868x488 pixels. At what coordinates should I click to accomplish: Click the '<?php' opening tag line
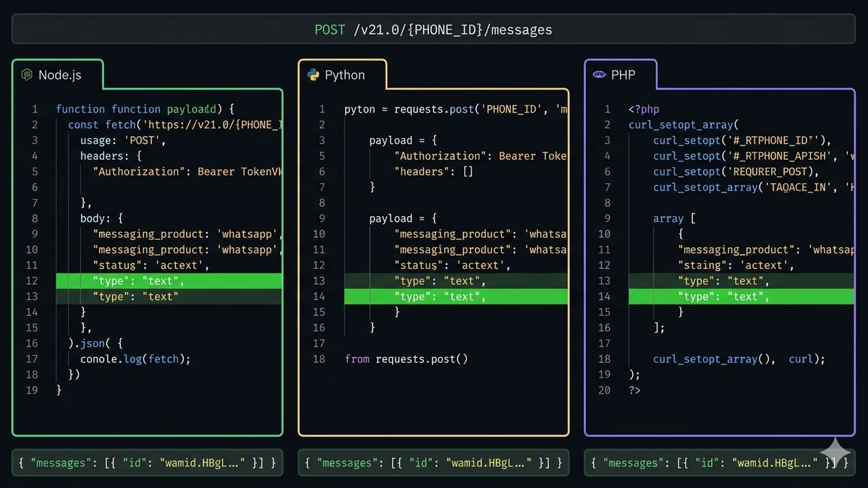pyautogui.click(x=644, y=109)
